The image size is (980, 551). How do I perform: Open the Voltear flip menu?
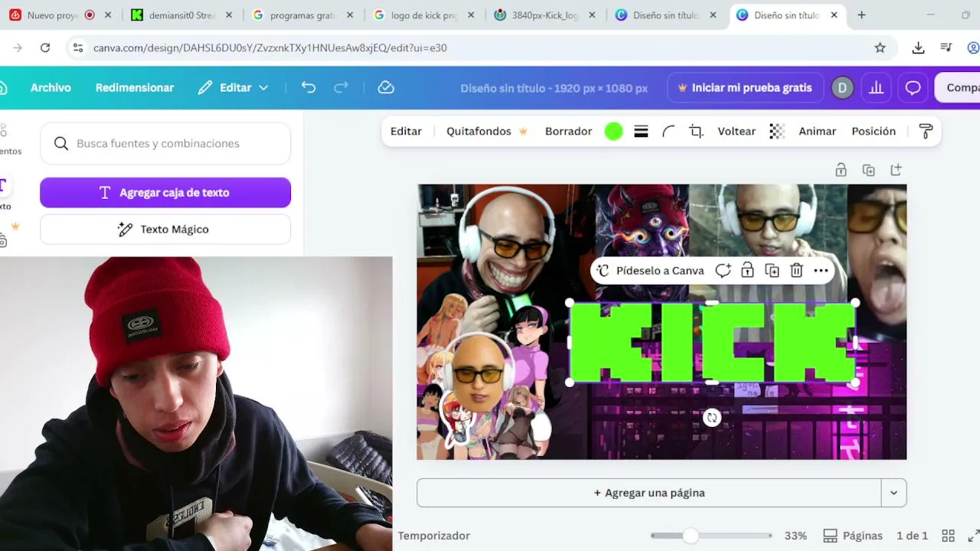tap(737, 132)
